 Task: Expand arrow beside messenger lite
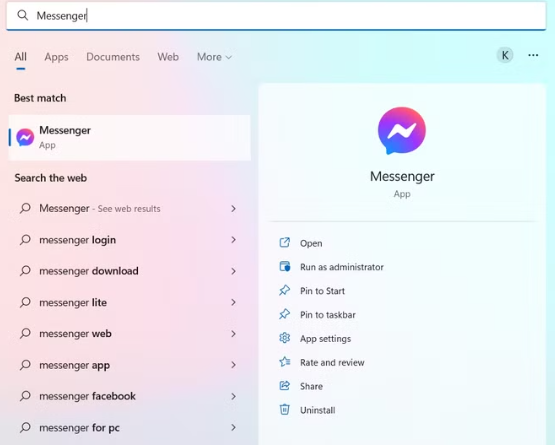pyautogui.click(x=233, y=302)
